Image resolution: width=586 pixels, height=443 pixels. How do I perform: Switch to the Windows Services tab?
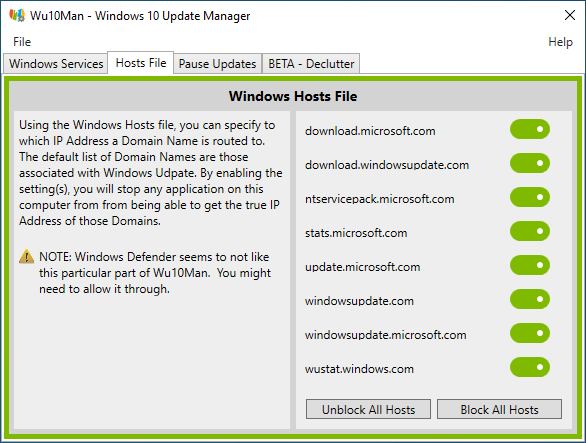pos(56,64)
